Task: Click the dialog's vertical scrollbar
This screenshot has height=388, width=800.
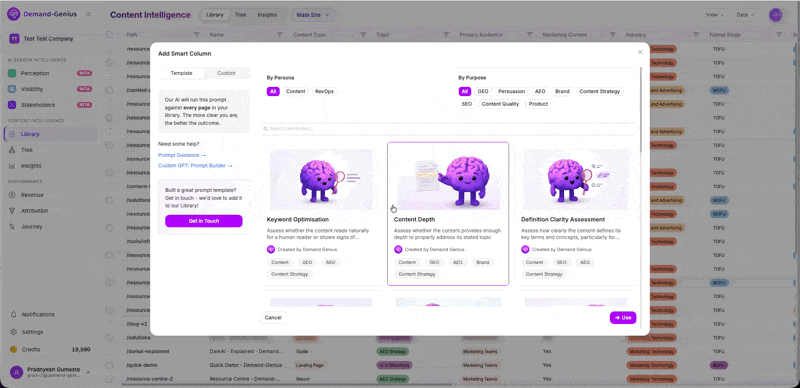Action: 641,110
